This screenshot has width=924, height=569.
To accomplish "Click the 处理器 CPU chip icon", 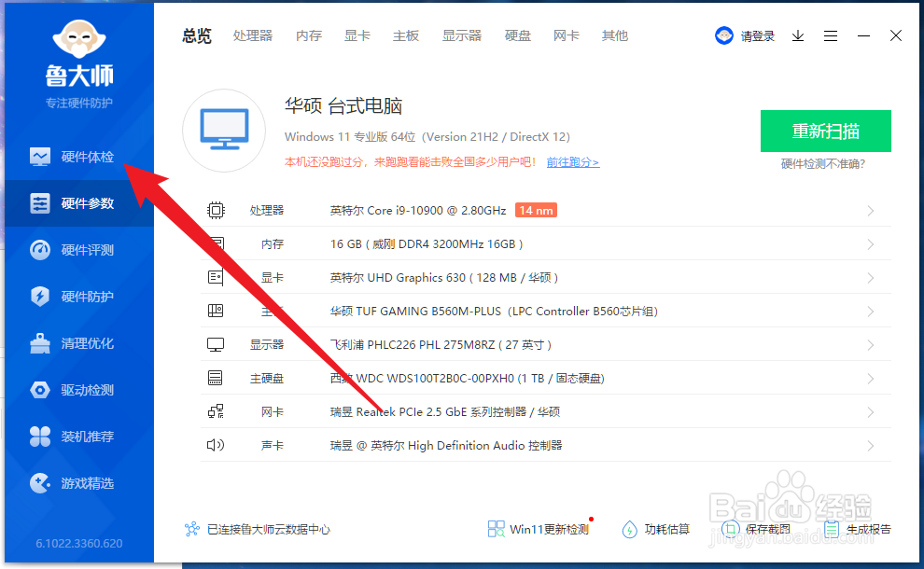I will [x=216, y=210].
